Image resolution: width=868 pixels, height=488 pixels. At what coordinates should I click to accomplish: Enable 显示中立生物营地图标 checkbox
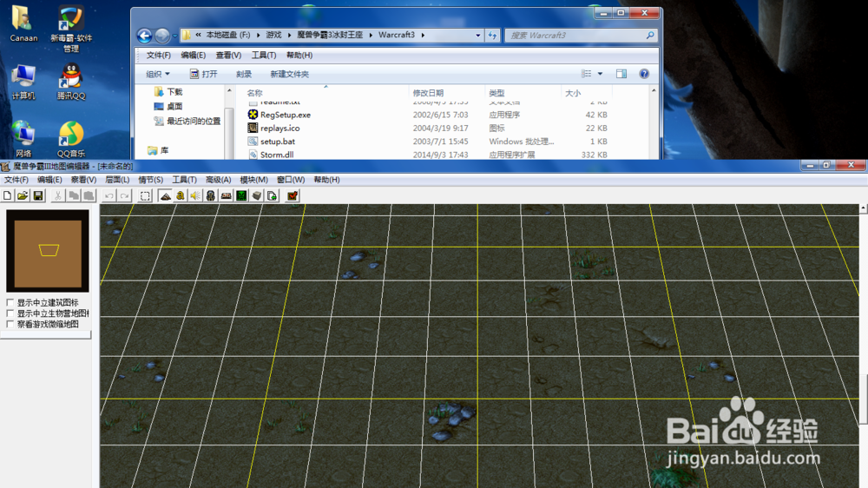(x=10, y=313)
